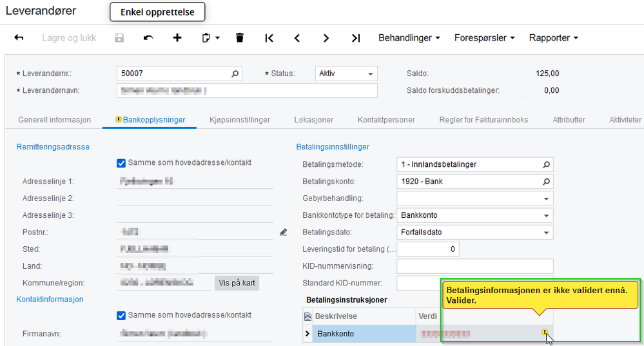The height and width of the screenshot is (346, 644).
Task: Click the Enkel opprettelse button
Action: coord(157,12)
